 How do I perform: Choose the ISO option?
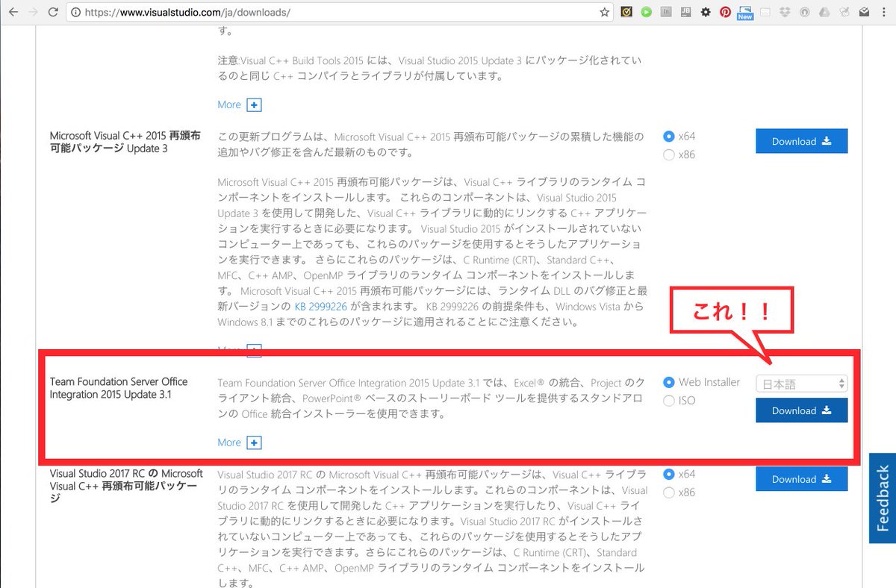click(669, 401)
